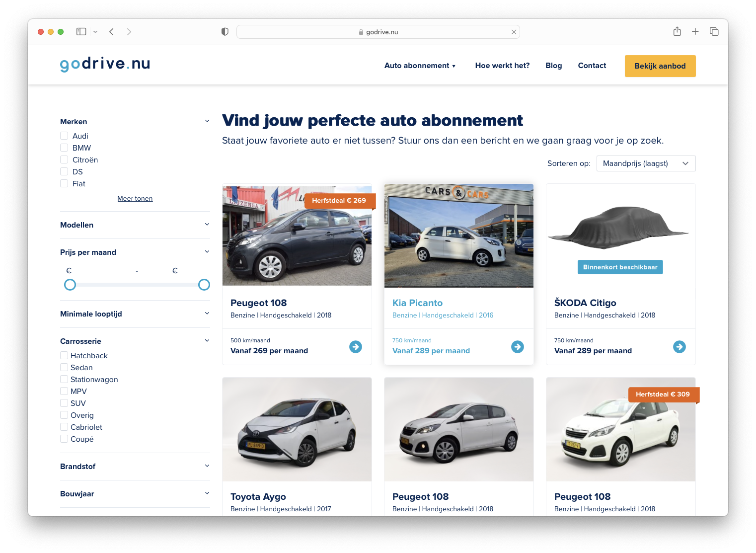
Task: Click the Meer tonen link
Action: click(135, 198)
